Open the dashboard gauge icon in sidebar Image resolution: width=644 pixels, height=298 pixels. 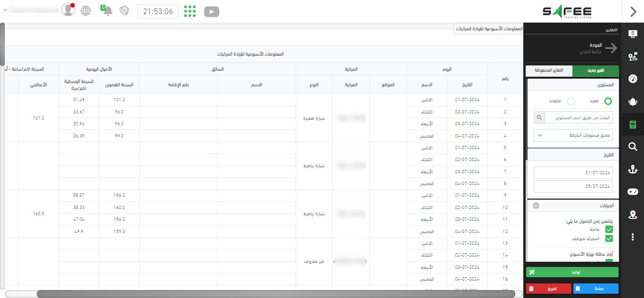(x=633, y=79)
